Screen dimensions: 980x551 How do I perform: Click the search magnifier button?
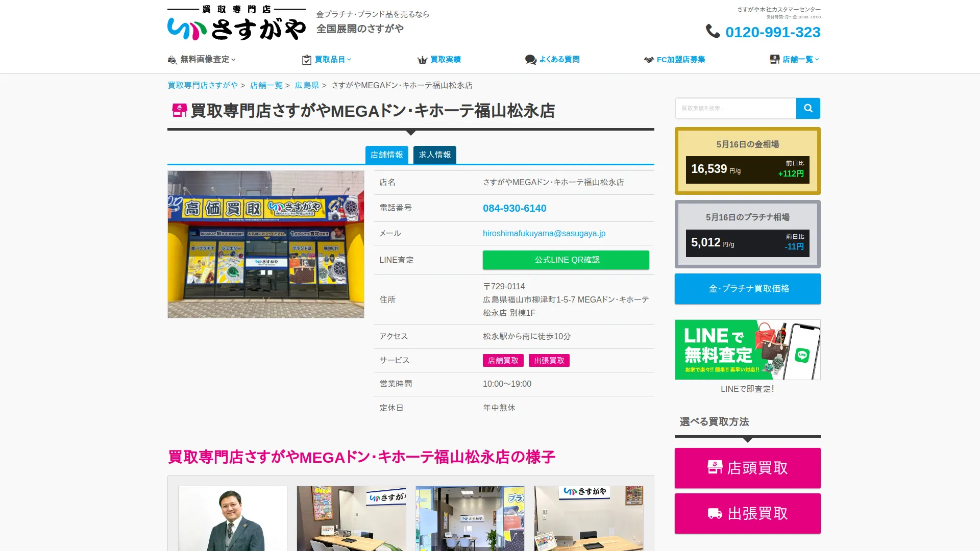pyautogui.click(x=808, y=108)
